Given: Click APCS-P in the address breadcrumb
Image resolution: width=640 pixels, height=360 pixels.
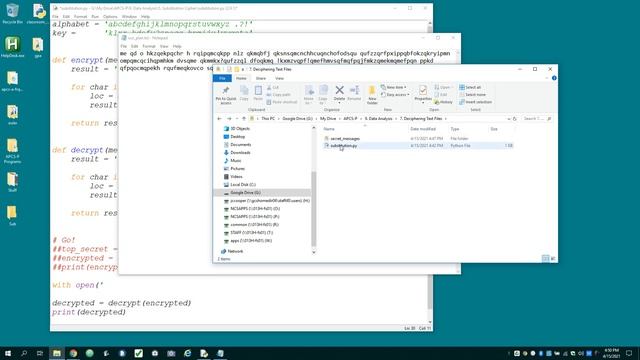Looking at the screenshot, I should click(350, 119).
